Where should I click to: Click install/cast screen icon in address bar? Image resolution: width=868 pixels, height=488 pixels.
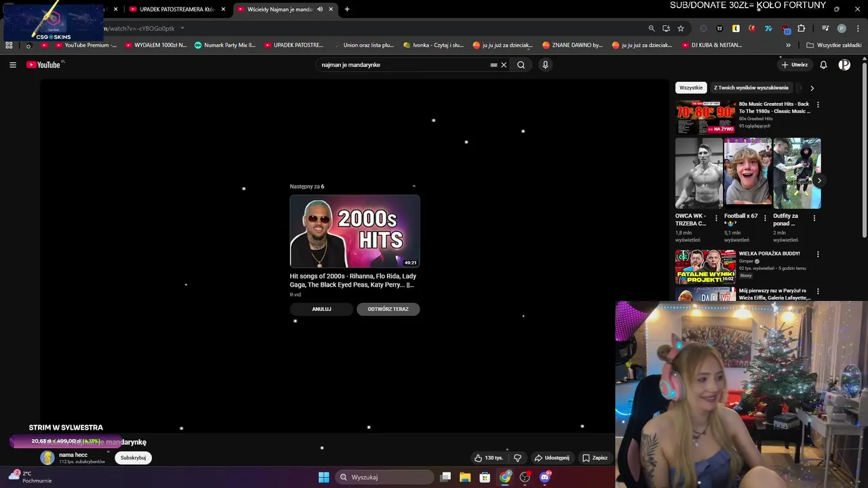666,28
